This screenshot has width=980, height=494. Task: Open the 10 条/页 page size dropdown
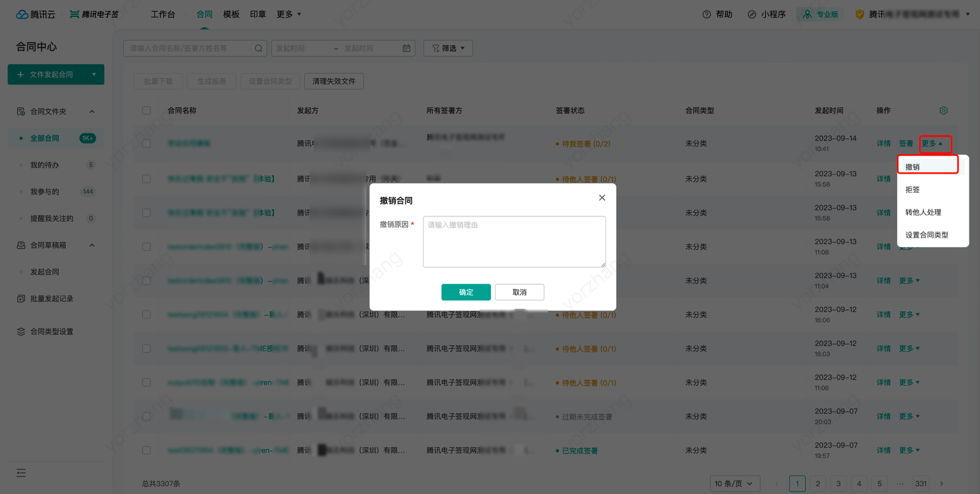click(x=734, y=484)
